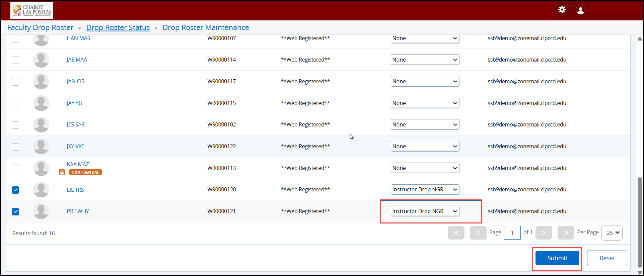644x276 pixels.
Task: Click the first page navigation icon
Action: point(456,233)
